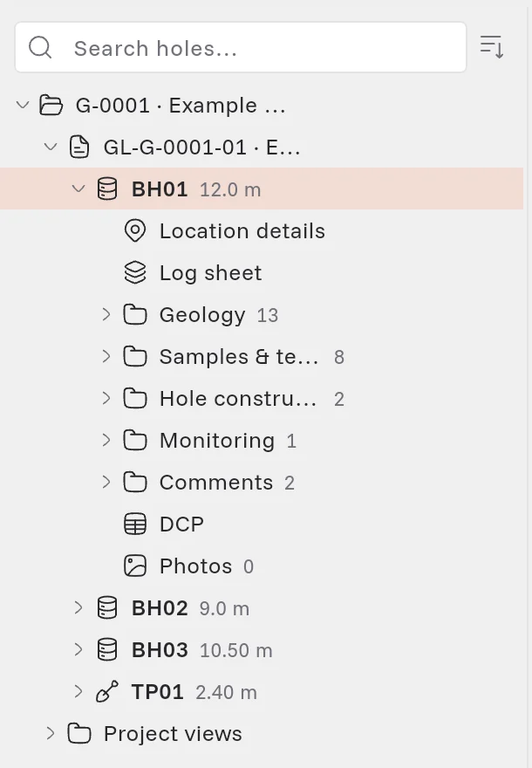Expand Project views folder arrow

coord(51,733)
